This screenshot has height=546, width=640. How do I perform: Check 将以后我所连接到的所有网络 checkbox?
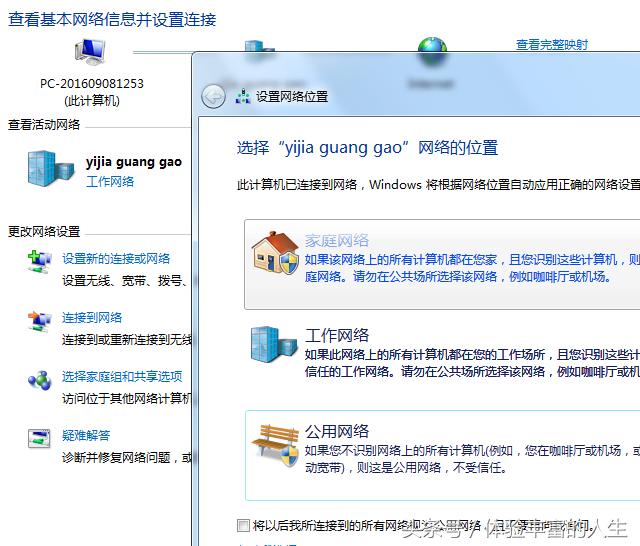[243, 525]
